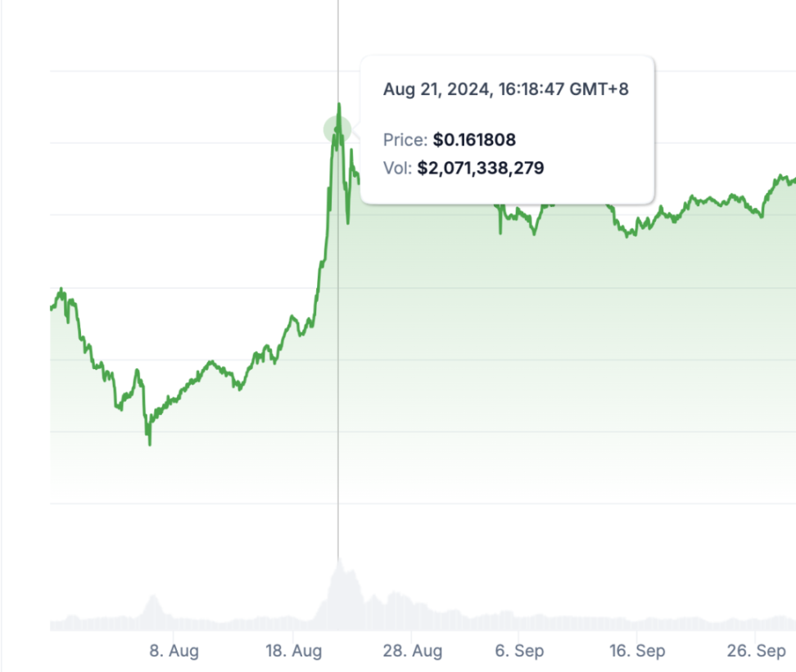The width and height of the screenshot is (796, 672).
Task: Click the "18. Aug" date axis label
Action: coord(292,652)
